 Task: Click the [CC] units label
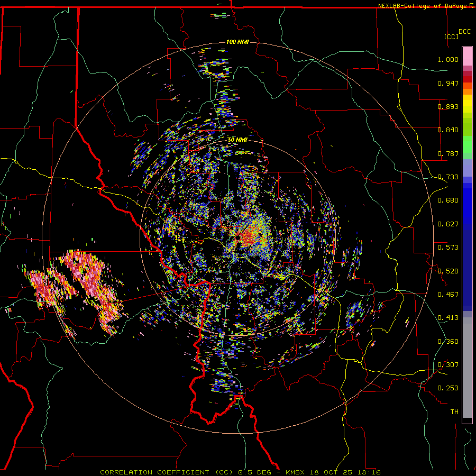[451, 36]
